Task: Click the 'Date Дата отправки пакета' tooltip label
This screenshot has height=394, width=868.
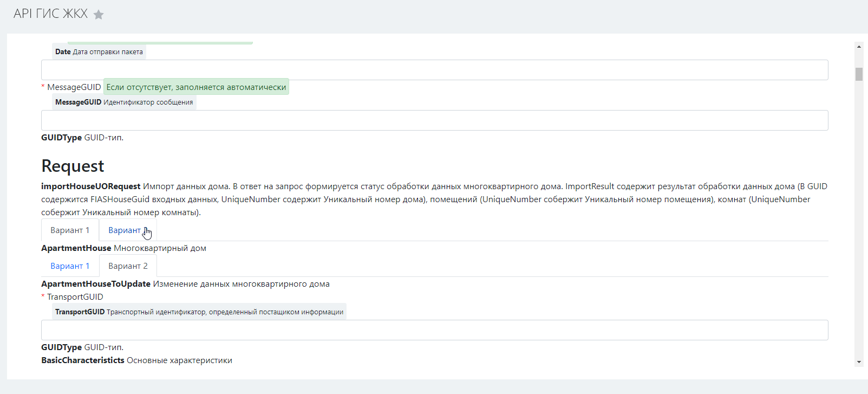Action: [x=99, y=52]
